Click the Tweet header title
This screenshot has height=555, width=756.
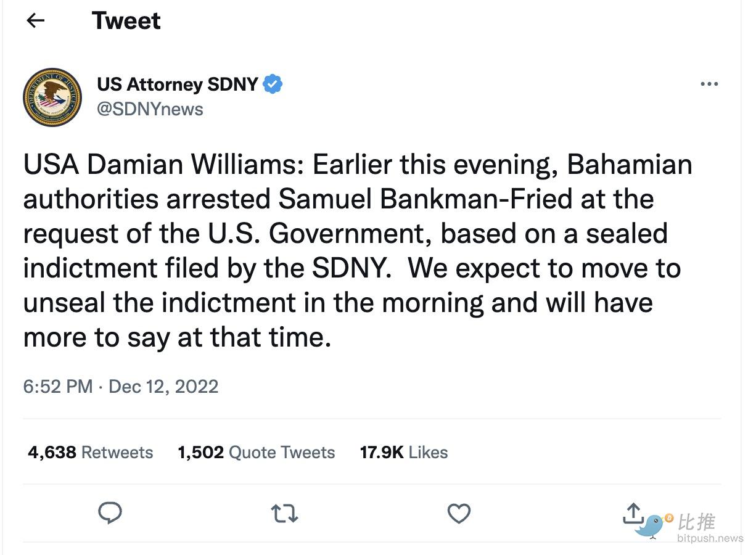pyautogui.click(x=126, y=21)
